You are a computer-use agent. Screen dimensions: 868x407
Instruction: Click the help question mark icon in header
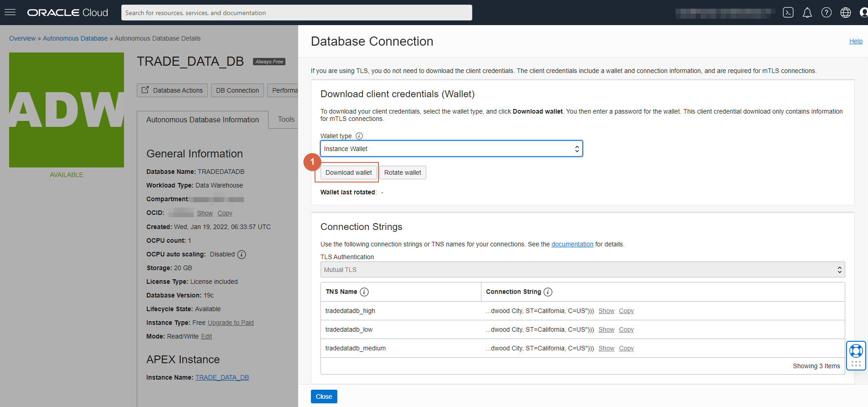[827, 12]
